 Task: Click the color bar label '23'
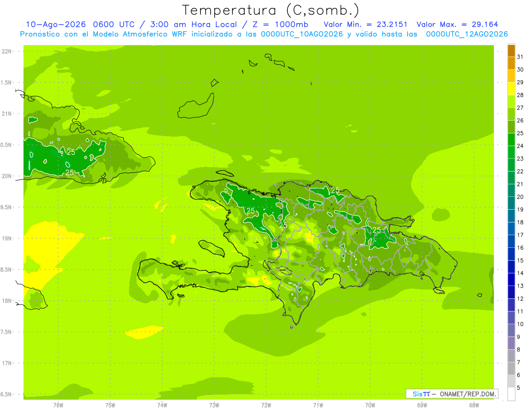(x=520, y=159)
